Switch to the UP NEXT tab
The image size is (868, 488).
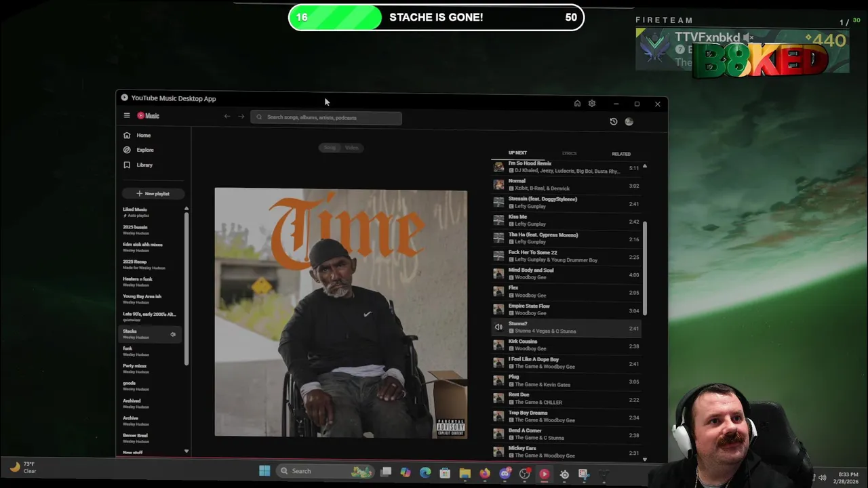pos(517,153)
